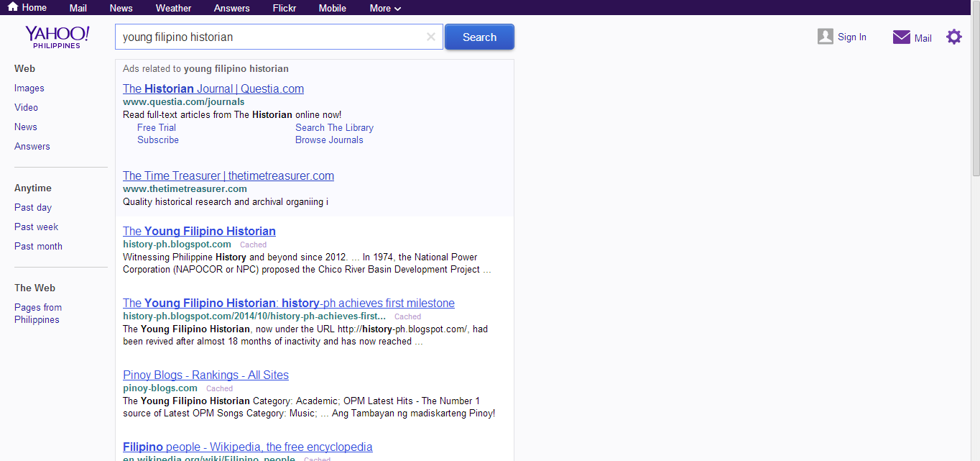Click Browse Journals sublink
Viewport: 980px width, 461px height.
click(329, 140)
